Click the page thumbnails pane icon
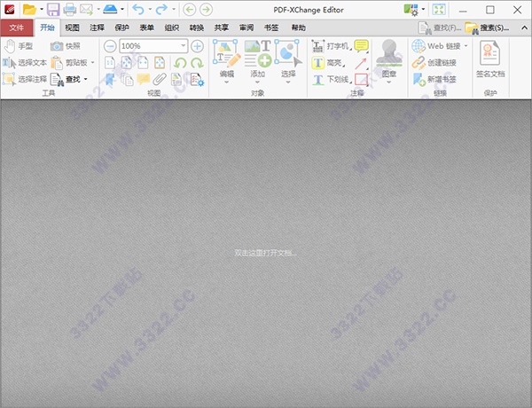Image resolution: width=532 pixels, height=408 pixels. click(x=127, y=80)
